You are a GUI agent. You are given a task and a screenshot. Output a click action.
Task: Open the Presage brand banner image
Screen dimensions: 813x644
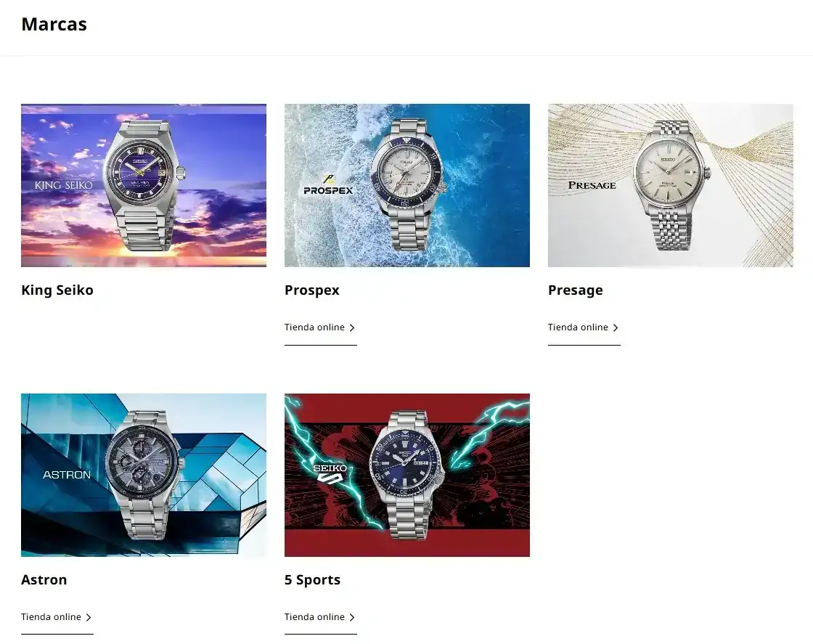click(x=671, y=185)
